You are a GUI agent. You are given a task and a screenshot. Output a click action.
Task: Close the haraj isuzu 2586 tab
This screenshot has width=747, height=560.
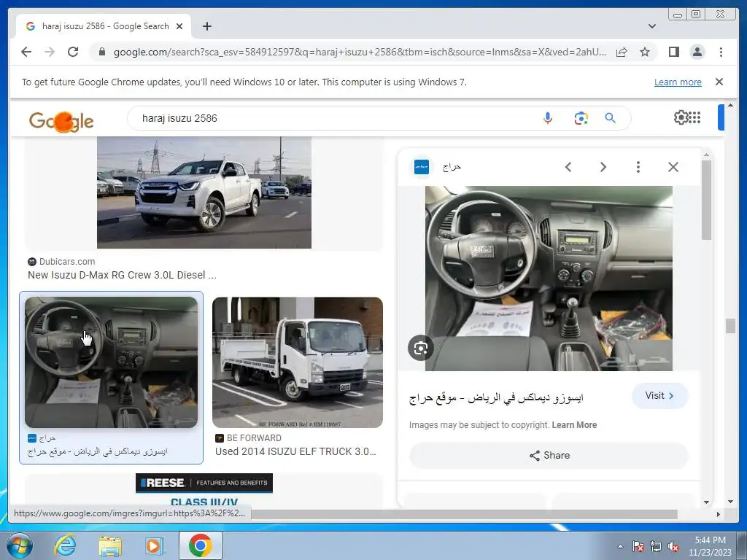click(179, 26)
